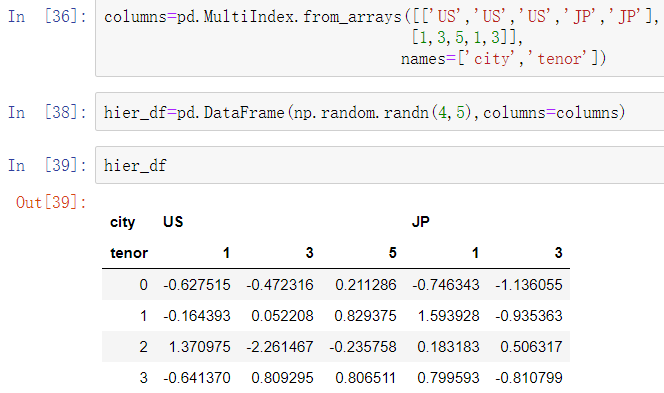The height and width of the screenshot is (393, 664).
Task: Click cell value -0.627515
Action: pyautogui.click(x=197, y=285)
